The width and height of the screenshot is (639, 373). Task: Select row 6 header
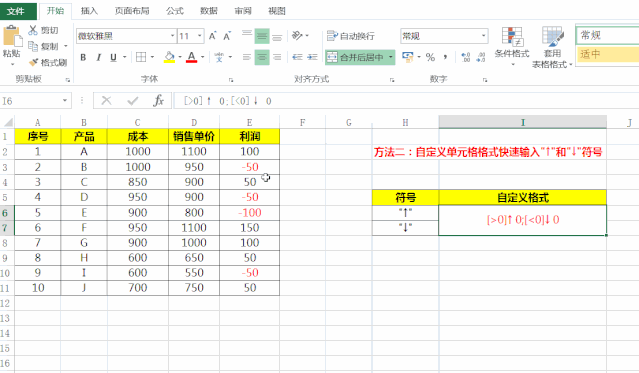(x=6, y=212)
